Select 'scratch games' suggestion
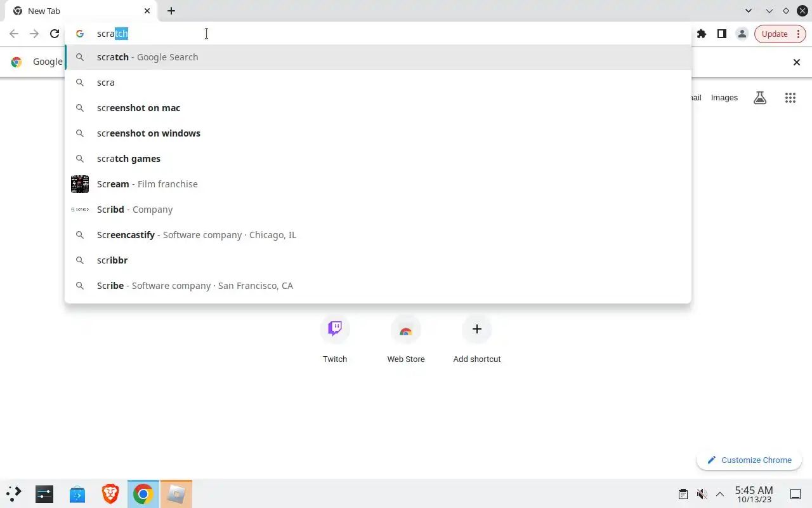 (x=378, y=159)
